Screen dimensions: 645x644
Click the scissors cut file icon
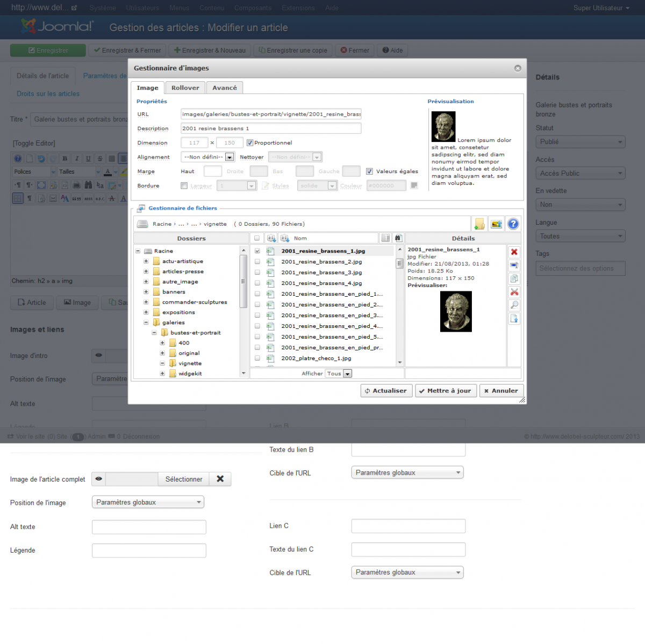tap(514, 292)
